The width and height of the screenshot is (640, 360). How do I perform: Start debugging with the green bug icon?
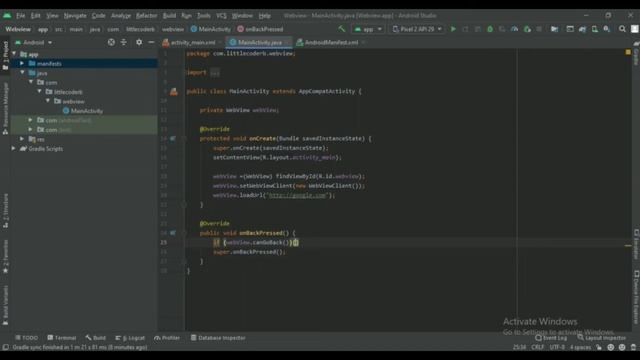tap(490, 29)
